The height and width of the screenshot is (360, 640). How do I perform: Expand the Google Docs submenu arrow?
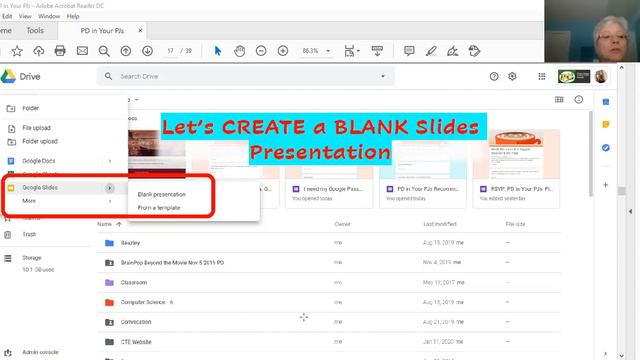pyautogui.click(x=109, y=161)
